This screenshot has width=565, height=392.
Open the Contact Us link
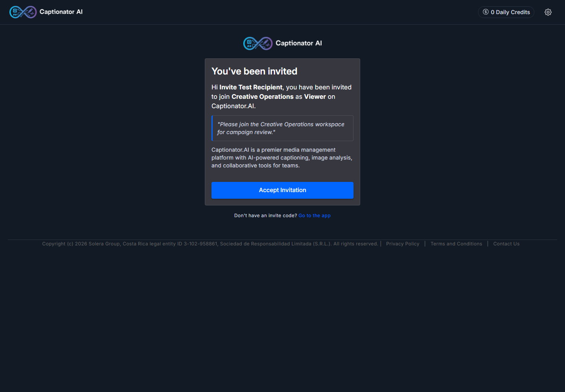coord(506,244)
